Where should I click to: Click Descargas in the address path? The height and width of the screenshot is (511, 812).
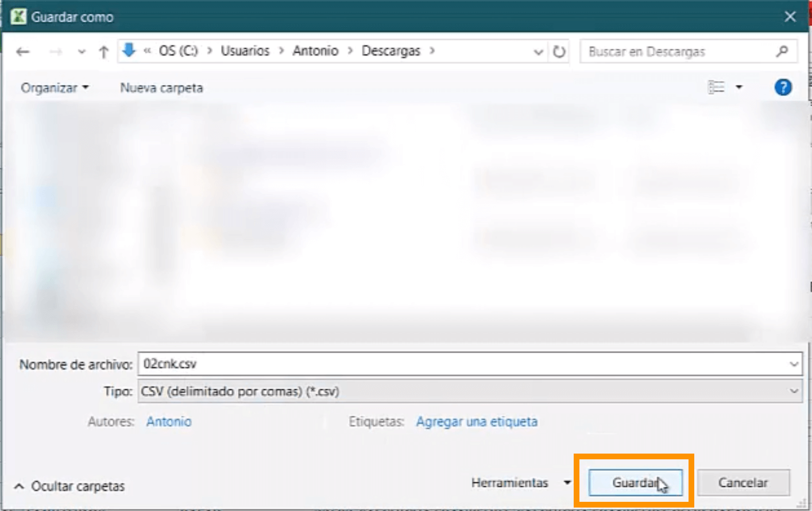391,51
